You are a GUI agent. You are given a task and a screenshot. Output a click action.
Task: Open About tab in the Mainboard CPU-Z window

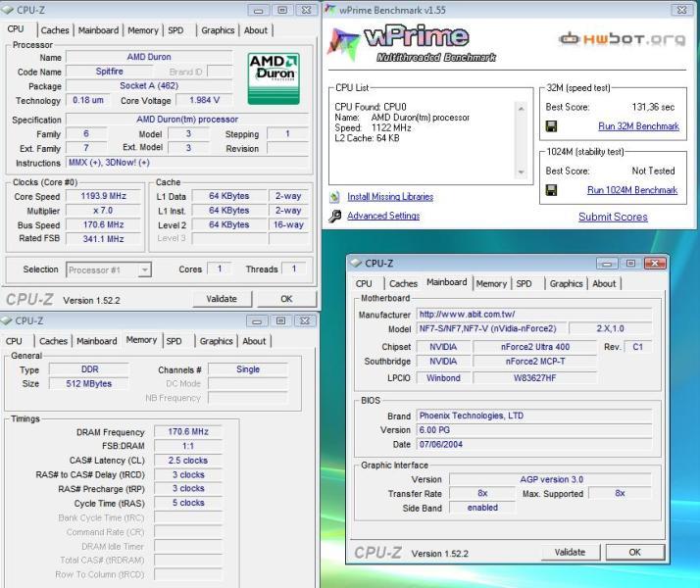pyautogui.click(x=604, y=284)
